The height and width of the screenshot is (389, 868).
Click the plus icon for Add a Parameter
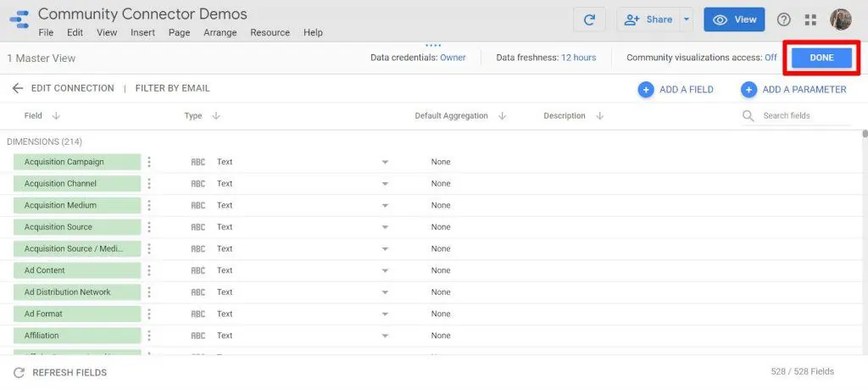(748, 90)
